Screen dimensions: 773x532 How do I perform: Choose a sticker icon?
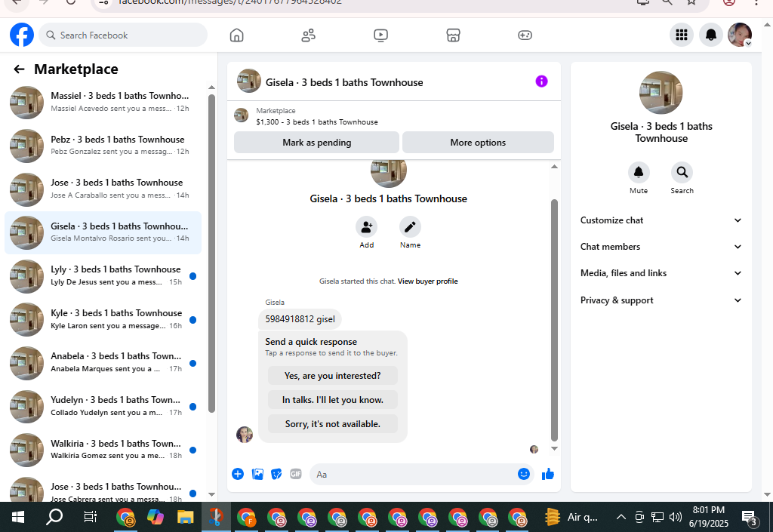(x=276, y=474)
